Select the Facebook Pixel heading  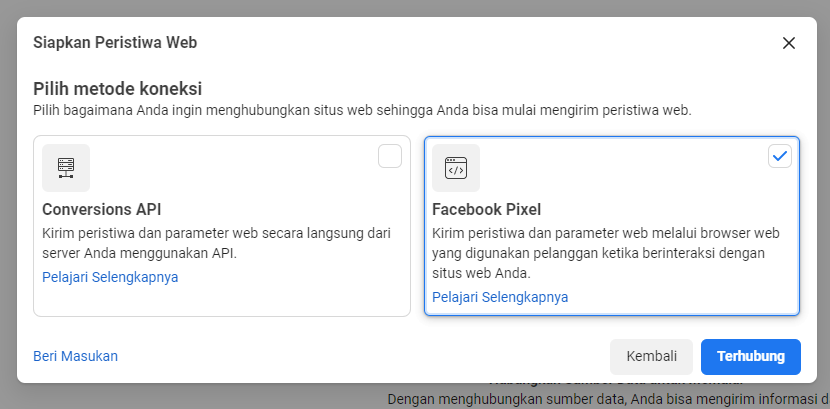[x=487, y=210]
